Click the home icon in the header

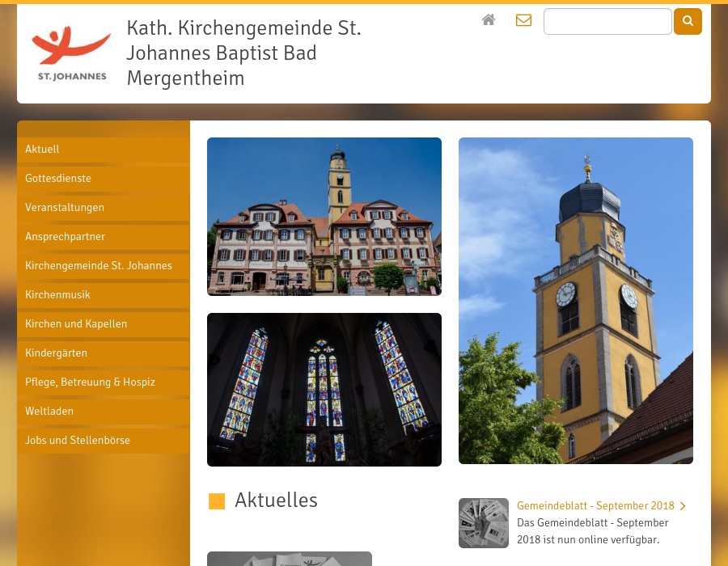[x=489, y=20]
